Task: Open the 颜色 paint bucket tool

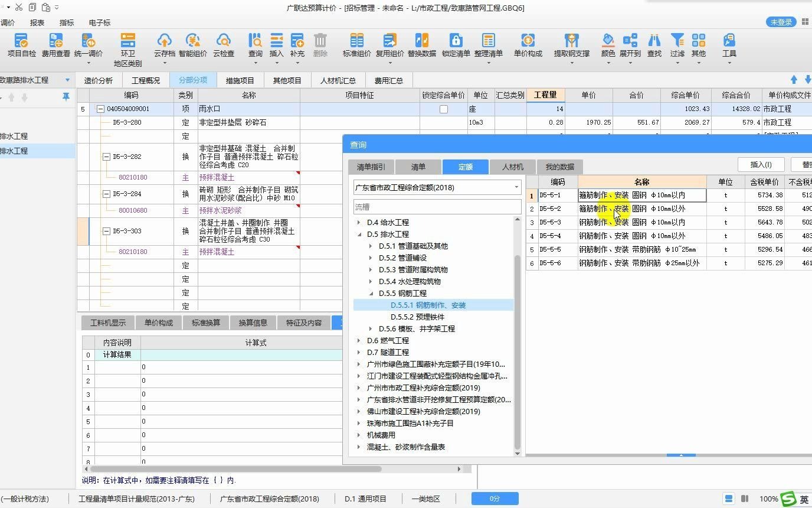Action: [x=608, y=45]
